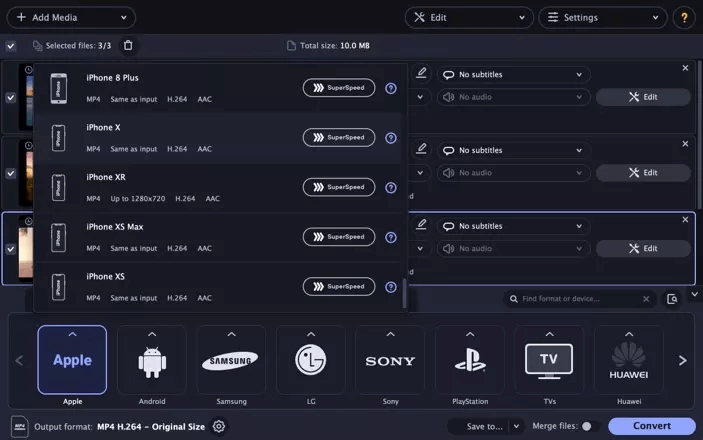Screen dimensions: 703x440
Task: Select the iPhone 8 Plus preset
Action: tap(217, 88)
